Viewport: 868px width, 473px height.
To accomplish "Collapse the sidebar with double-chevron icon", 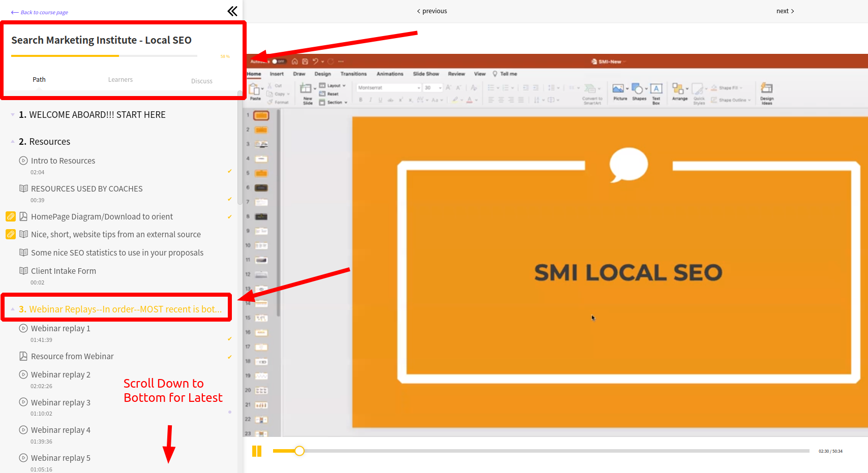I will pyautogui.click(x=232, y=11).
